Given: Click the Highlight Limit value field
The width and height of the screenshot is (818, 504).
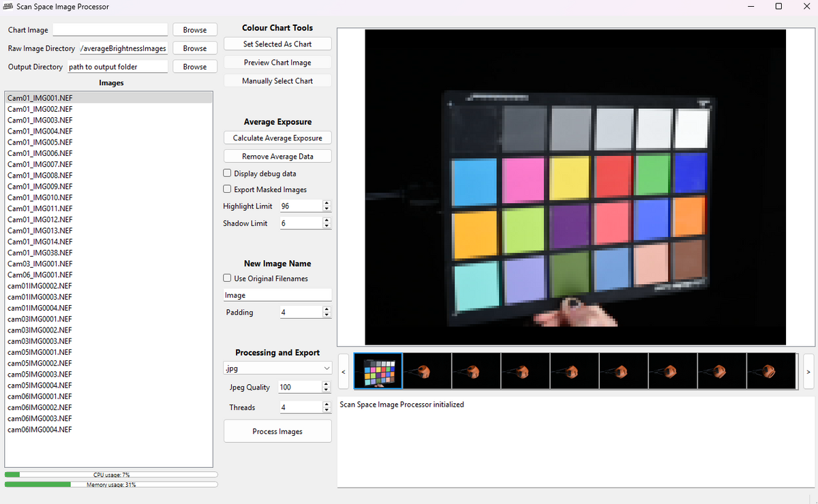Looking at the screenshot, I should point(301,206).
